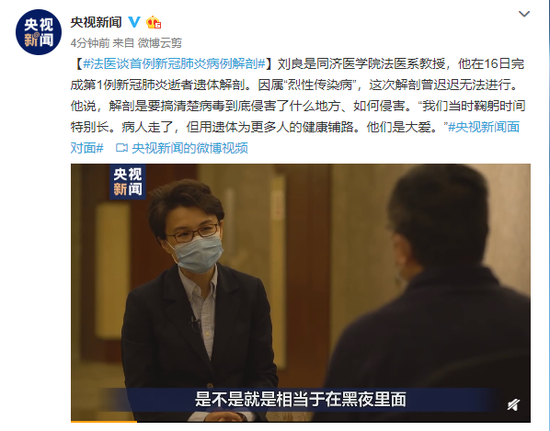Click the orange played portion of video progress bar
550x431 pixels.
click(104, 422)
